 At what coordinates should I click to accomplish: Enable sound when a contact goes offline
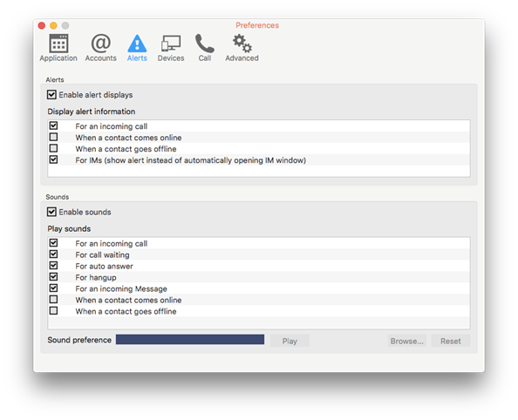pos(53,311)
